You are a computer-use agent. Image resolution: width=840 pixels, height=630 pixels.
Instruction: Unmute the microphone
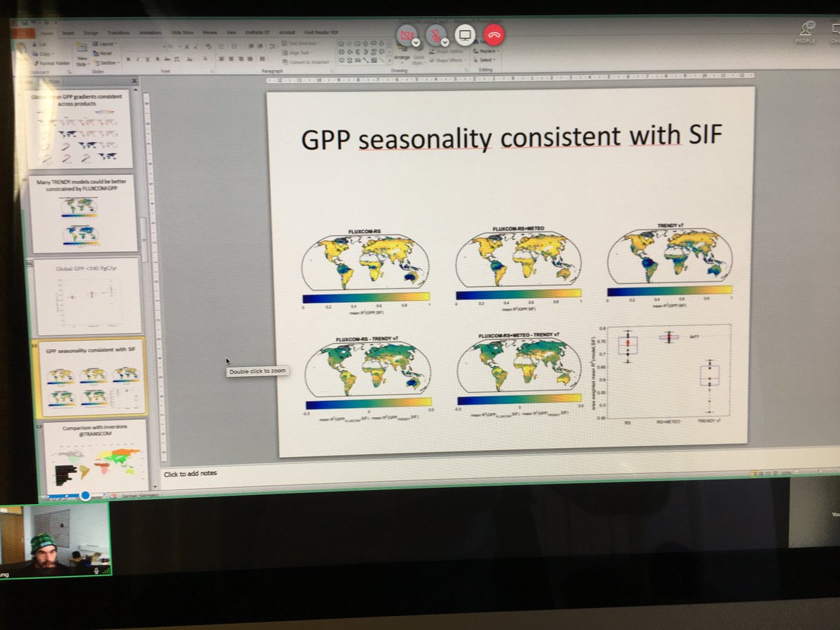click(436, 34)
